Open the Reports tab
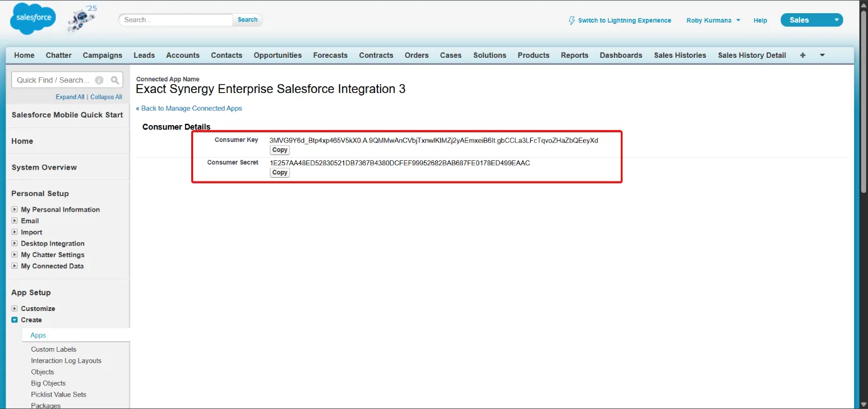Screen dimensions: 868x409 575,55
